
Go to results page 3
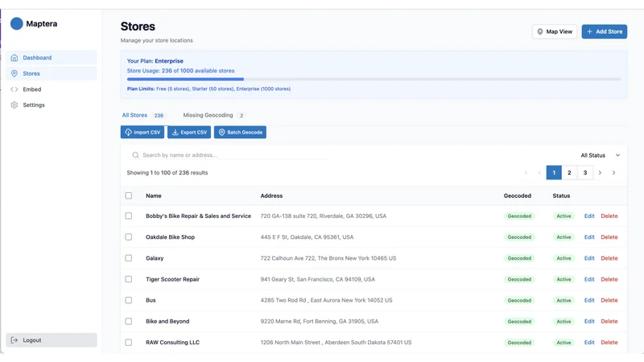[x=585, y=172]
